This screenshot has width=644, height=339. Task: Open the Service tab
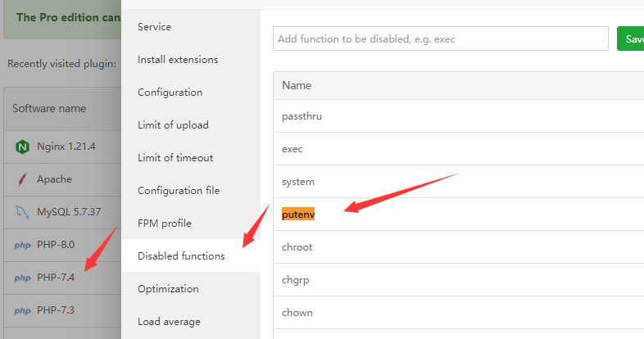coord(154,27)
